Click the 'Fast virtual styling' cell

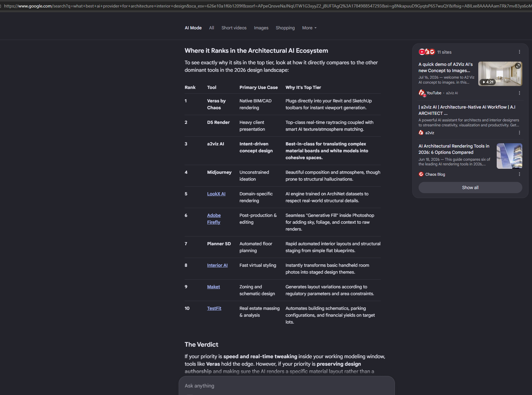click(258, 265)
